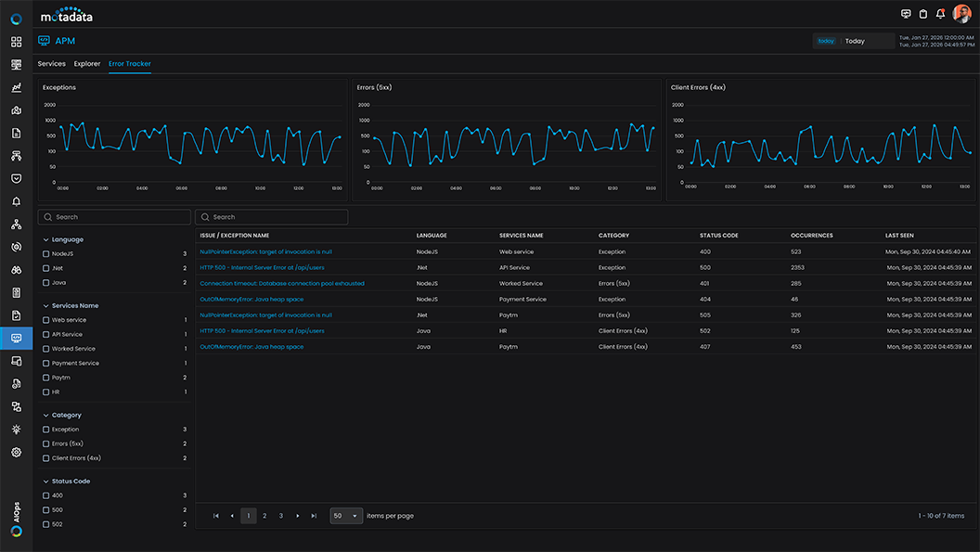This screenshot has height=552, width=980.
Task: Go to page 2 in the pagination
Action: click(x=264, y=515)
